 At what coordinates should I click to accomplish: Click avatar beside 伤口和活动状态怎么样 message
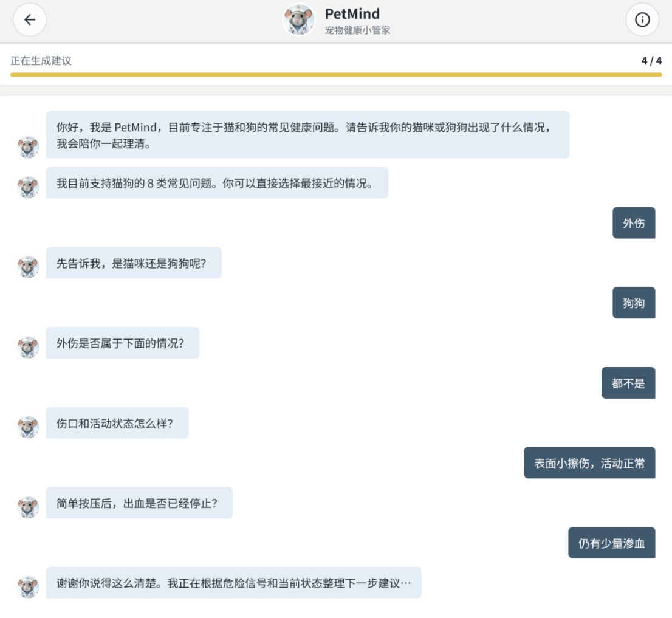click(29, 427)
